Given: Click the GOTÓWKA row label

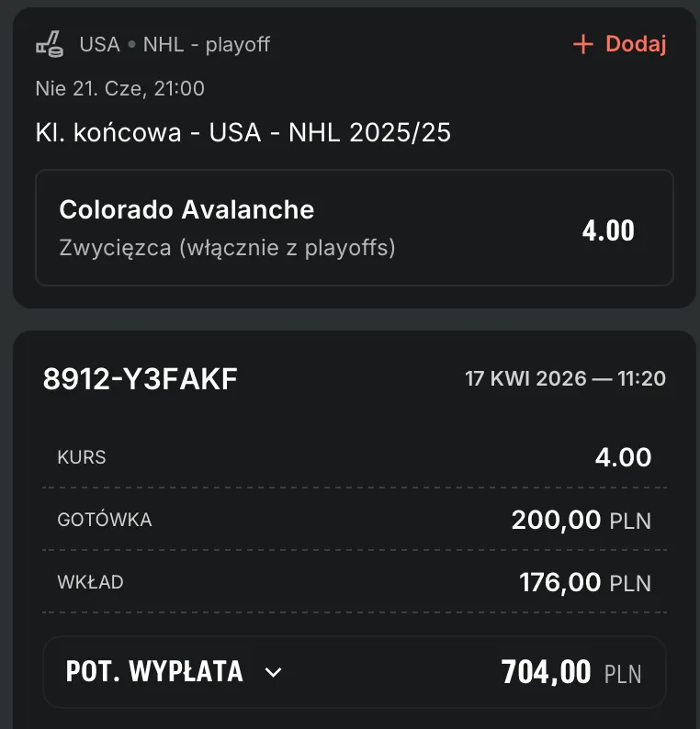Looking at the screenshot, I should tap(105, 520).
